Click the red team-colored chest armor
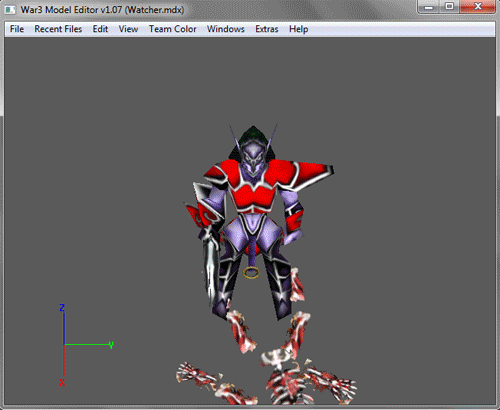This screenshot has width=500, height=410. [253, 197]
